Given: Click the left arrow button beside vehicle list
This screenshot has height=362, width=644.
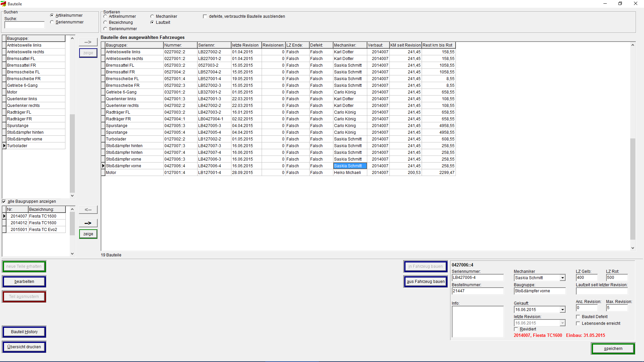Looking at the screenshot, I should coord(88,209).
